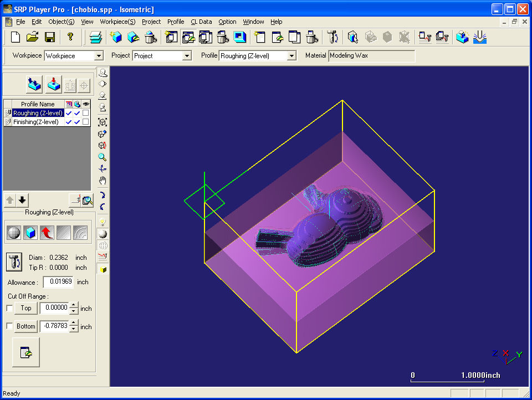Screen dimensions: 532x400
Task: Click the gray sphere icon in Roughing panel
Action: [13, 233]
